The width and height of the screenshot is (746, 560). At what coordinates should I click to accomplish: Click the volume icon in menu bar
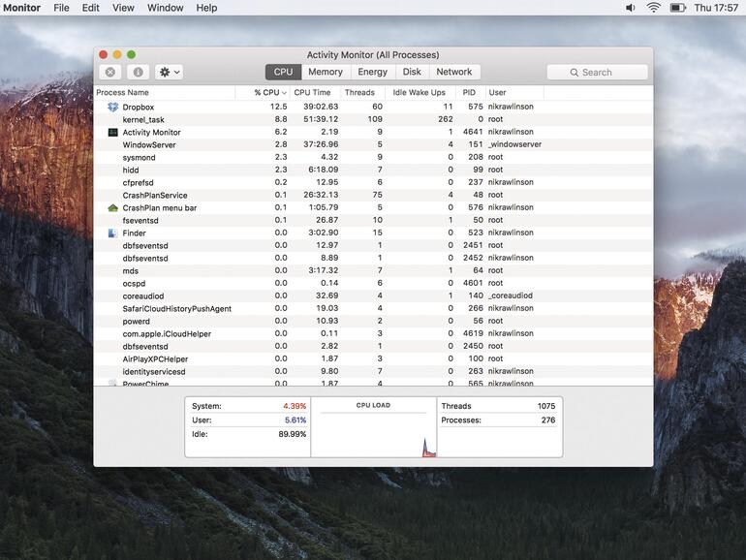(x=631, y=8)
